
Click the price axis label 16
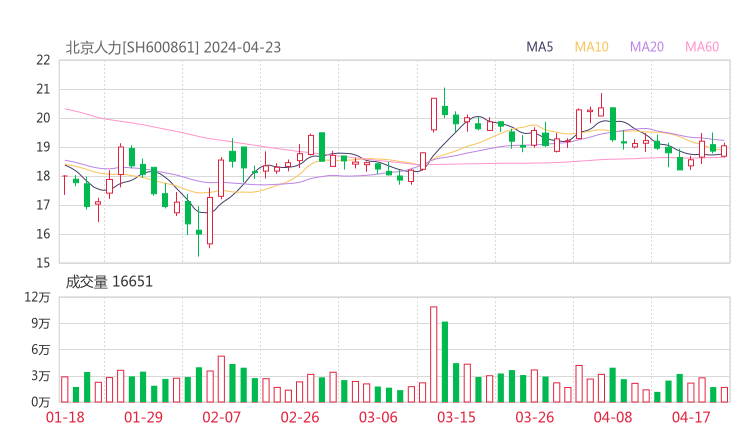point(43,234)
